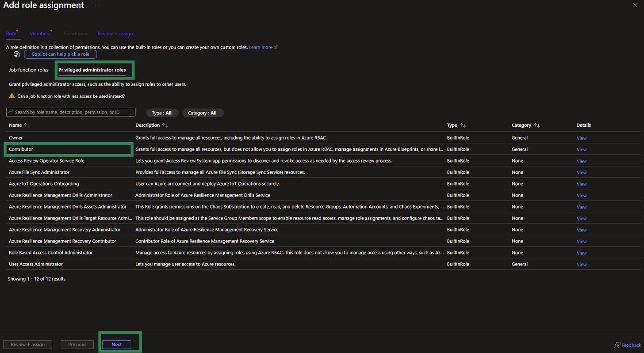This screenshot has height=353, width=644.
Task: View details for the Contributor role
Action: coord(581,149)
